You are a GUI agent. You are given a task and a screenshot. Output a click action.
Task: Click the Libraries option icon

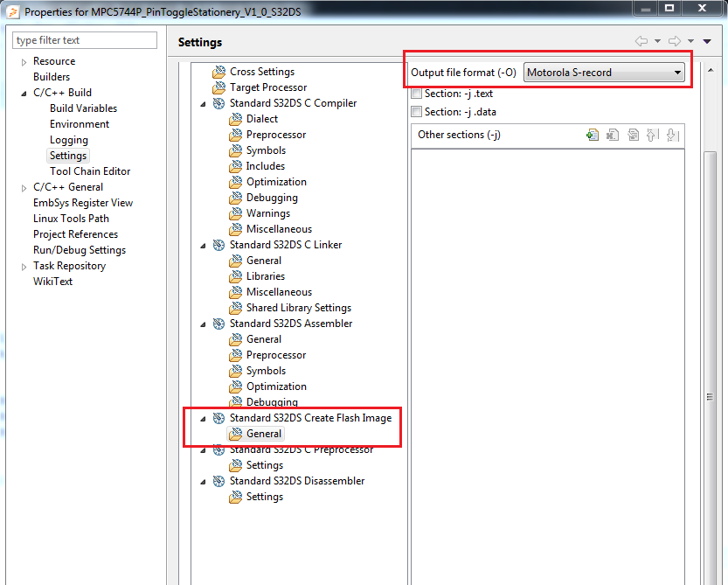(236, 276)
